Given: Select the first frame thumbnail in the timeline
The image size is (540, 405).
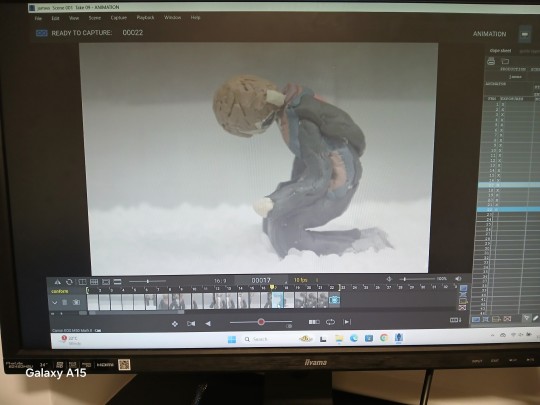Looking at the screenshot, I should pos(93,301).
